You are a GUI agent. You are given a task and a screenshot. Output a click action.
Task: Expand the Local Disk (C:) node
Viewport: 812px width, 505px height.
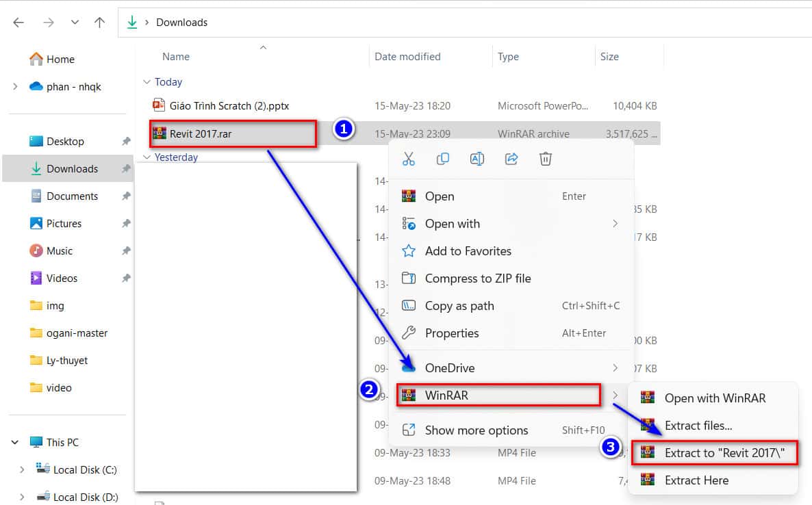point(22,470)
